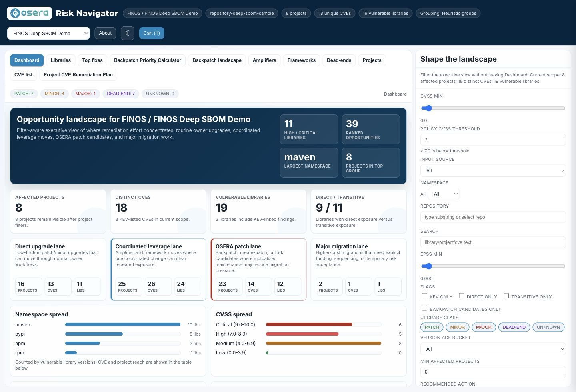Click the MINOR: 4 summary chip
The width and height of the screenshot is (576, 392).
point(54,94)
